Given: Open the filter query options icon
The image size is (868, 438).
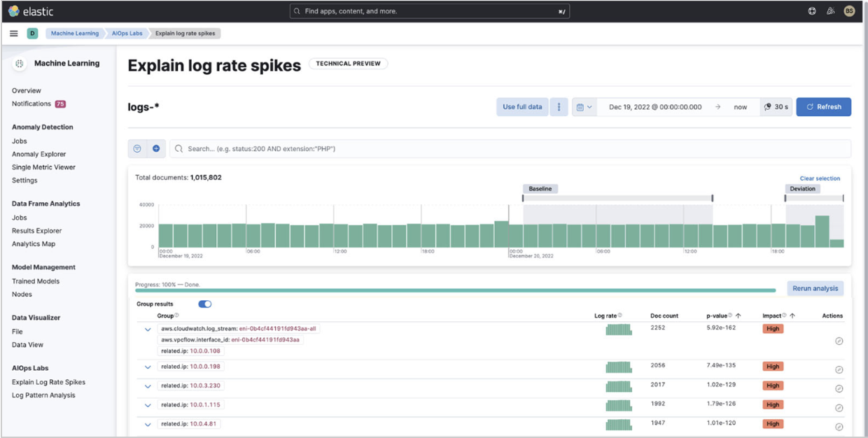Looking at the screenshot, I should point(137,148).
